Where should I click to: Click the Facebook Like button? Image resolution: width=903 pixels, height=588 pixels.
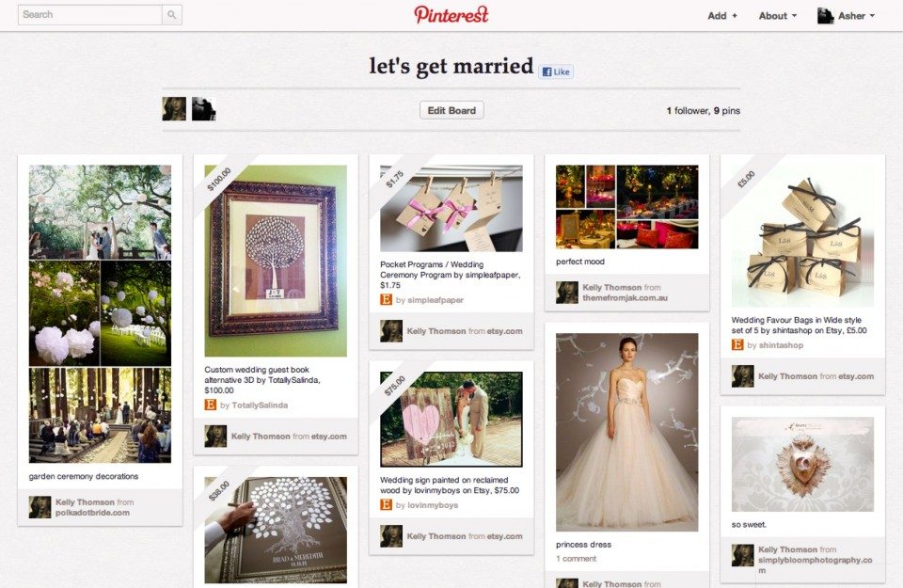[x=556, y=72]
